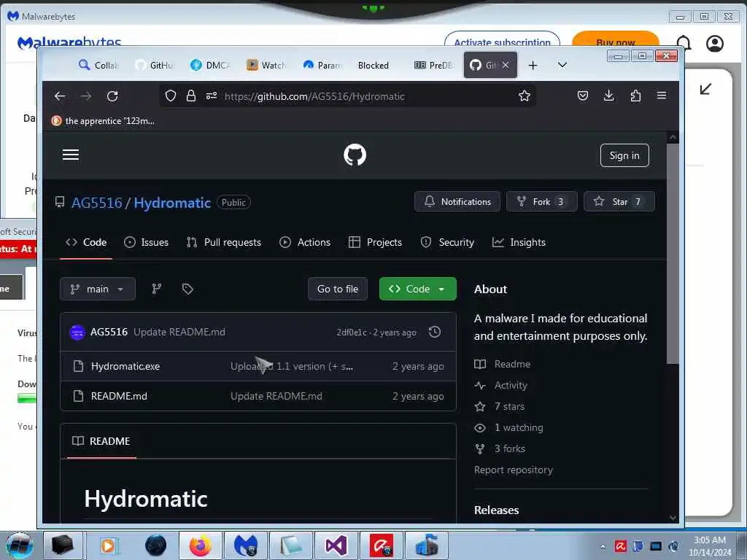
Task: Open the Security tab
Action: [447, 242]
